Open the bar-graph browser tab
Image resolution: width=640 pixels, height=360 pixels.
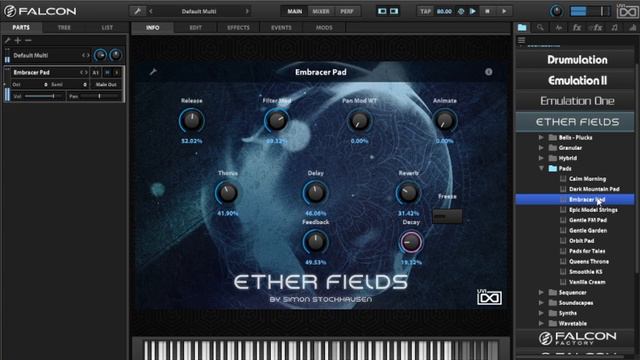[x=632, y=27]
